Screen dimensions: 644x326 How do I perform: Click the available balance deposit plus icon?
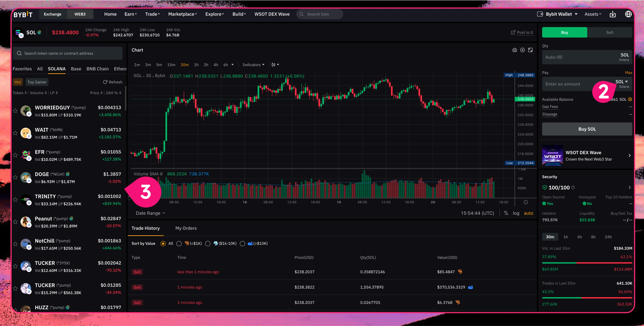(x=630, y=99)
